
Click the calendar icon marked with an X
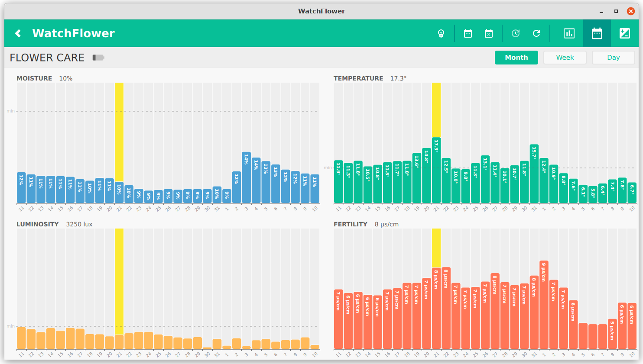[489, 33]
